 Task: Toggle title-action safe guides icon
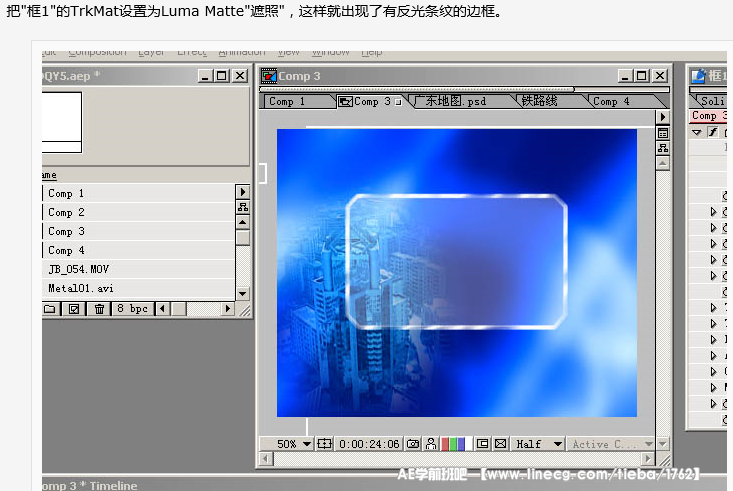[324, 444]
